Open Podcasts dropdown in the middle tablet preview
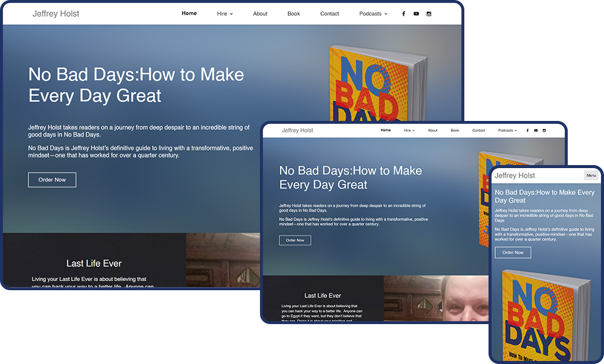 click(507, 131)
